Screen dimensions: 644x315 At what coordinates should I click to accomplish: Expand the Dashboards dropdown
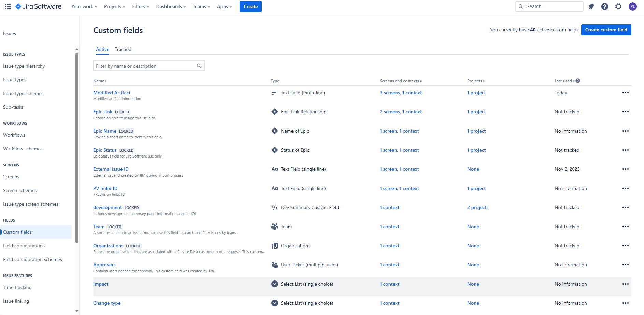(x=171, y=6)
